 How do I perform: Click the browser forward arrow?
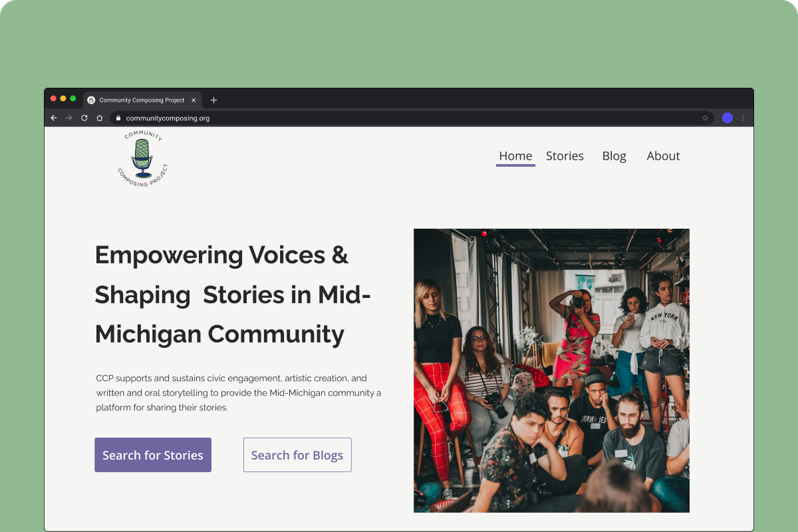[69, 118]
